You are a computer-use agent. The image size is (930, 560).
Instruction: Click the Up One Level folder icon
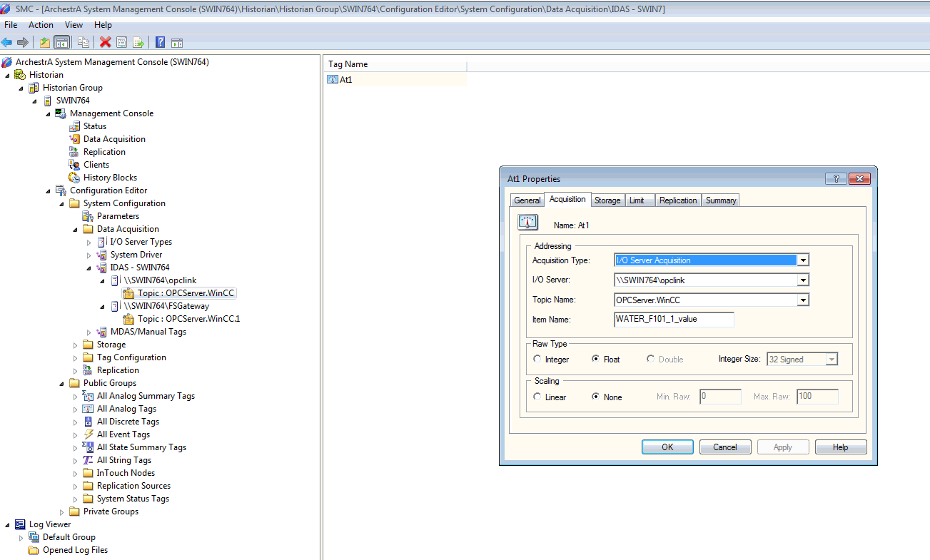(x=44, y=42)
